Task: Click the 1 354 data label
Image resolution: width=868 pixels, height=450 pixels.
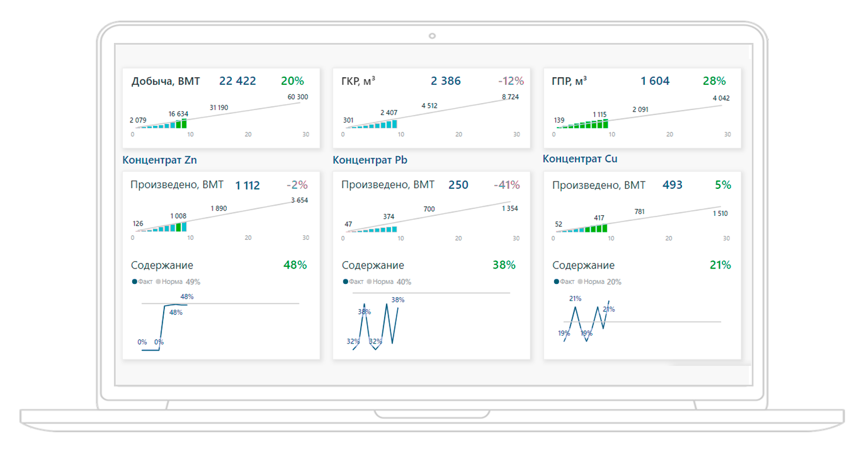Action: tap(510, 208)
